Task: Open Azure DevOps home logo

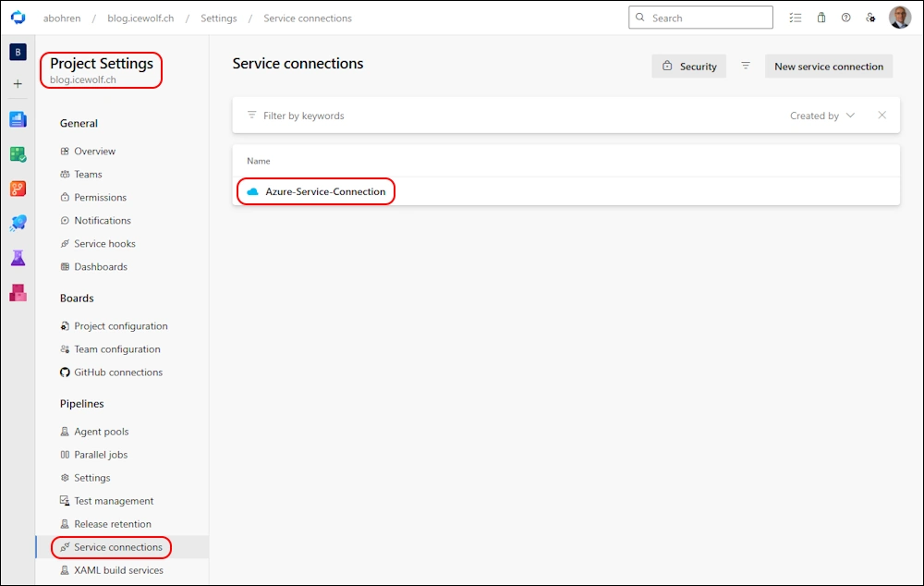Action: (18, 18)
